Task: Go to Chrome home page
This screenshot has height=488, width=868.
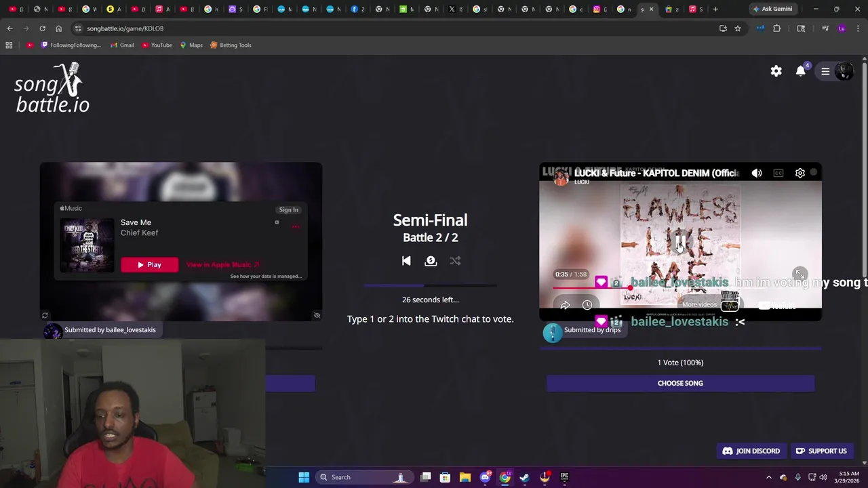Action: 58,28
